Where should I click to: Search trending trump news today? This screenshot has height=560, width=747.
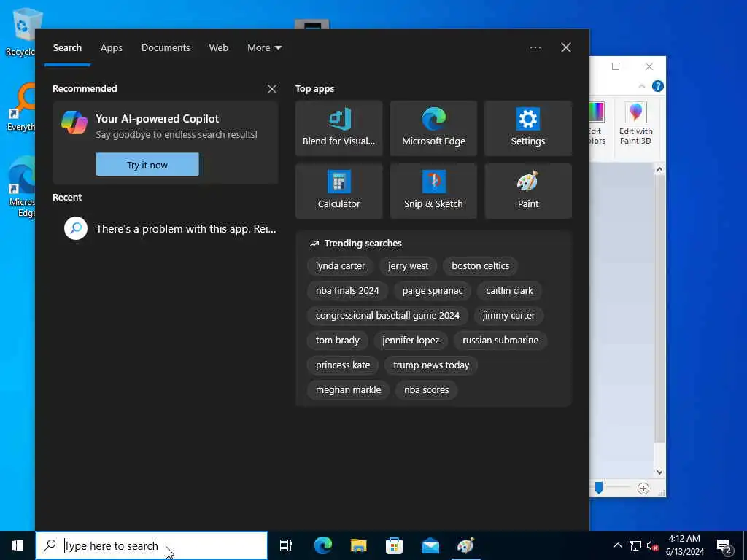431,365
